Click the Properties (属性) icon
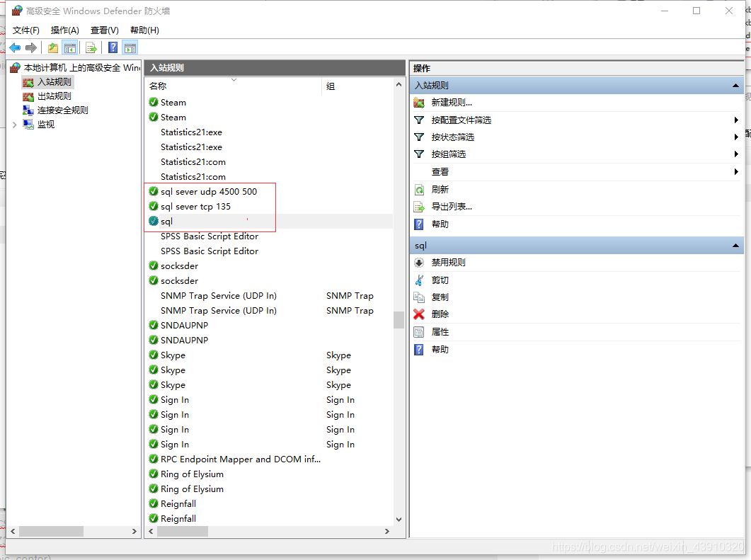751x560 pixels. (x=419, y=332)
